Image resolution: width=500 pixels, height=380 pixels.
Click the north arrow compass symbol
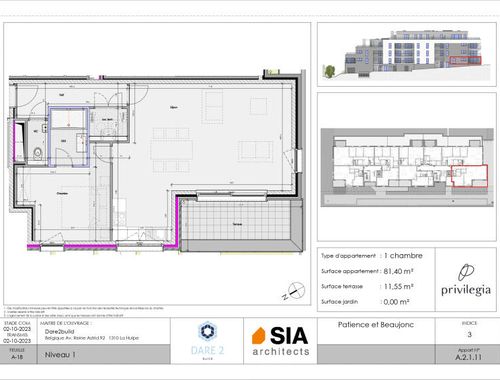click(x=295, y=291)
